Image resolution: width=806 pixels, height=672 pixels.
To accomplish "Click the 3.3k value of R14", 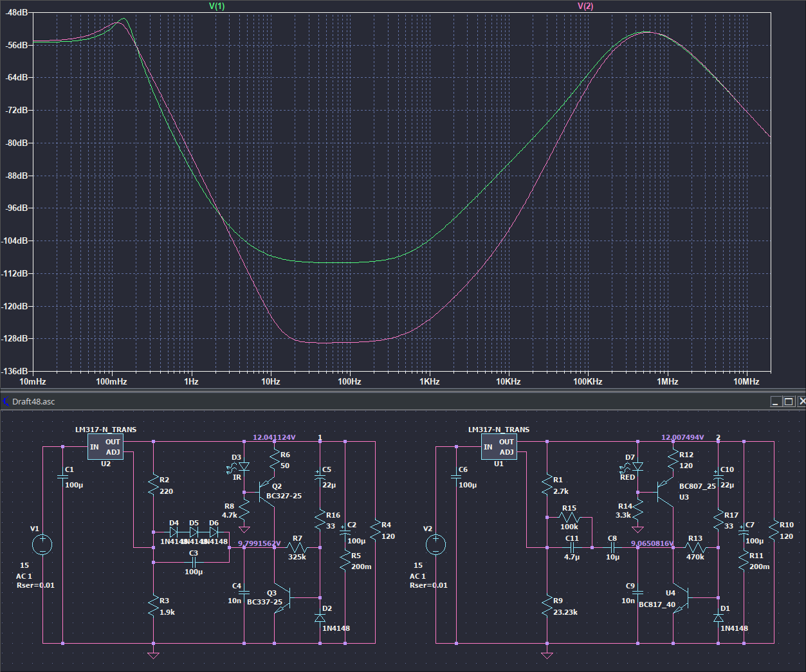I will (x=623, y=515).
